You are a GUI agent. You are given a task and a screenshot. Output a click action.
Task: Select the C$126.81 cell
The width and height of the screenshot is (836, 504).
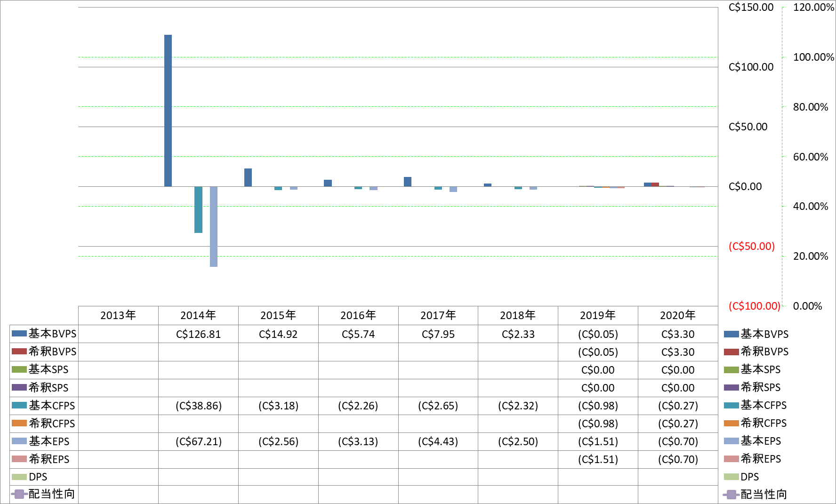(198, 334)
